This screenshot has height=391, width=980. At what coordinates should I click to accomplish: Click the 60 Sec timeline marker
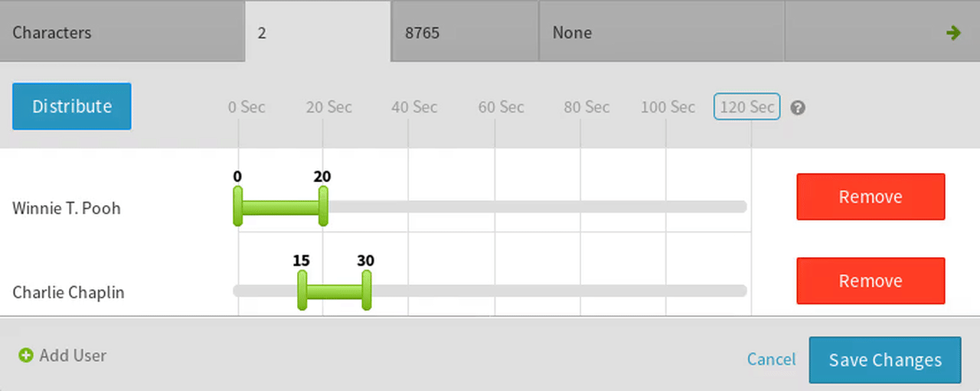click(x=501, y=107)
